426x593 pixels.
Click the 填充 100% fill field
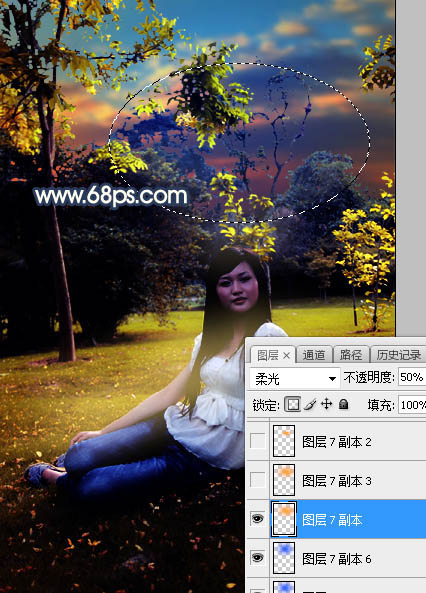click(412, 405)
